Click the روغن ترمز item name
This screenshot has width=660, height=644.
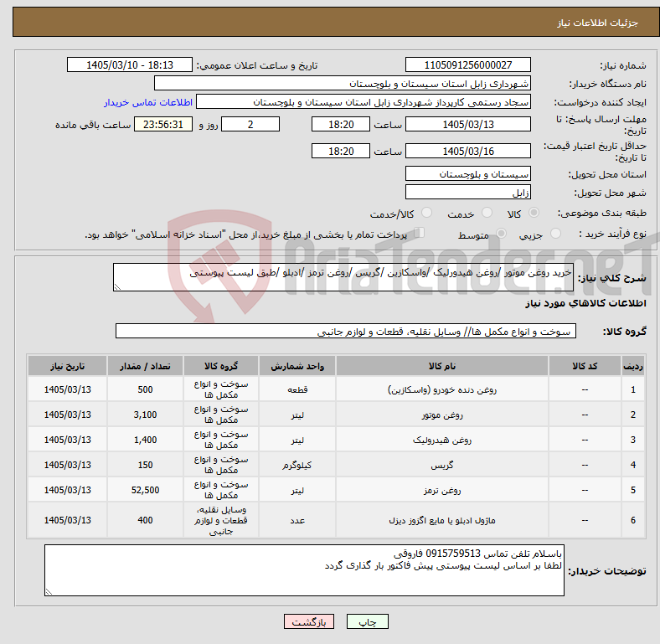pos(442,491)
